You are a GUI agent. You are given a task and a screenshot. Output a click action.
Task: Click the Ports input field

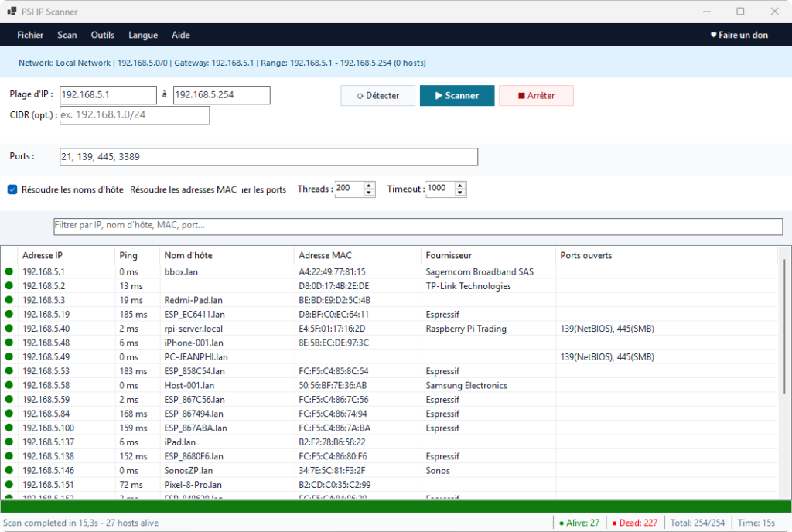point(268,156)
